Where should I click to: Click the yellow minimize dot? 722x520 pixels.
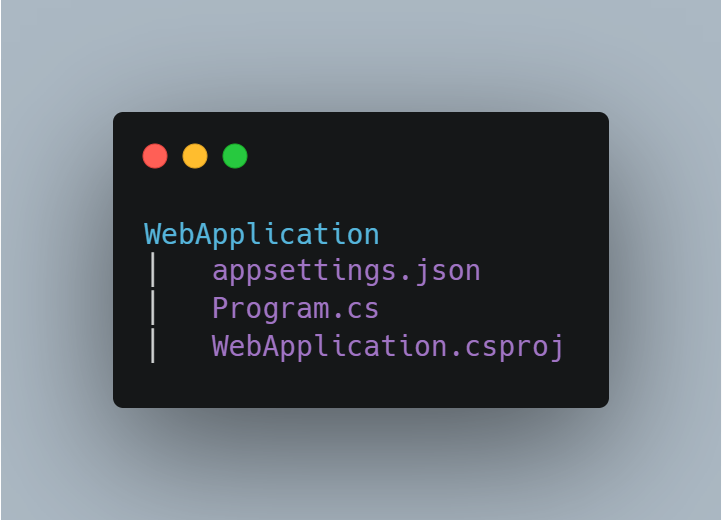click(195, 156)
